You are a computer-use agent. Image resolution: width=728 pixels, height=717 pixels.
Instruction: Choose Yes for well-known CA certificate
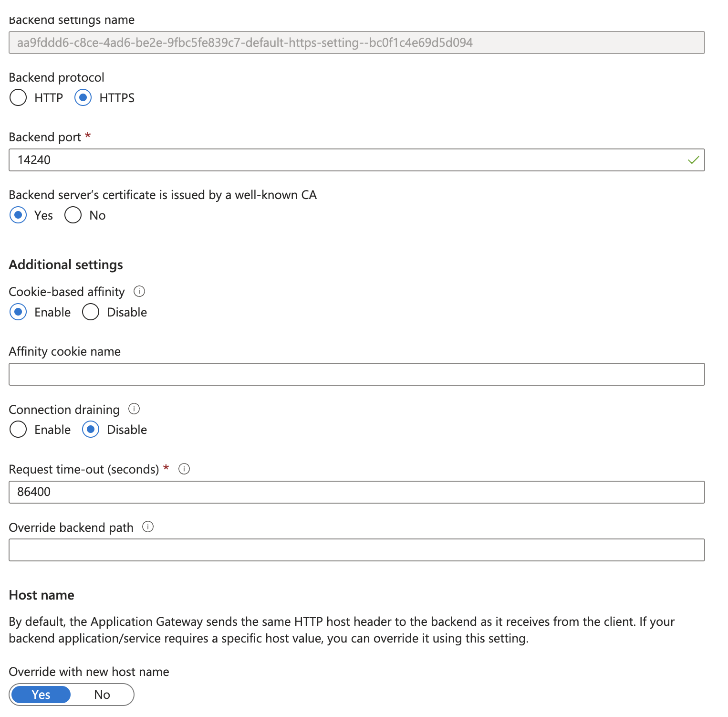point(18,215)
